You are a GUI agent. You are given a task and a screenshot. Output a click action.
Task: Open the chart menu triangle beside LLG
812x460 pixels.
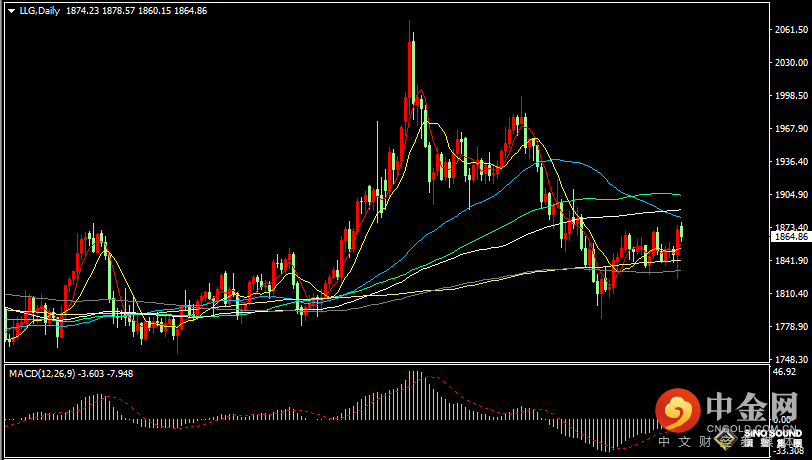11,11
